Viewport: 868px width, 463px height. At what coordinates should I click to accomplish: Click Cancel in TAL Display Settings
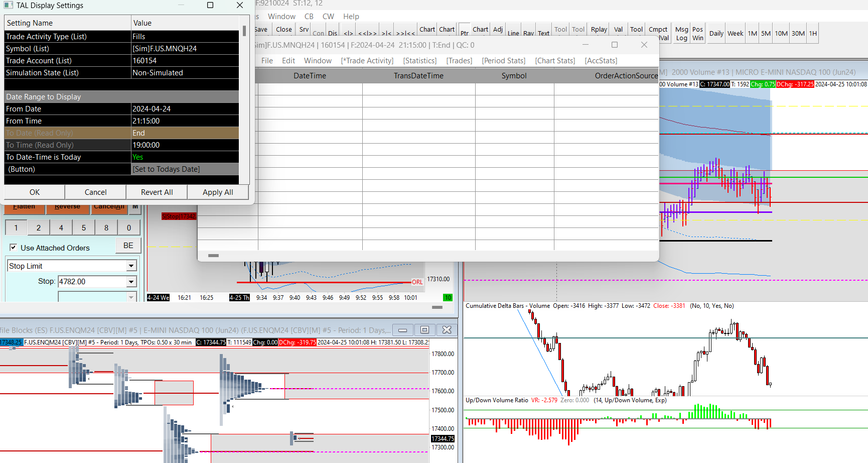click(x=96, y=192)
